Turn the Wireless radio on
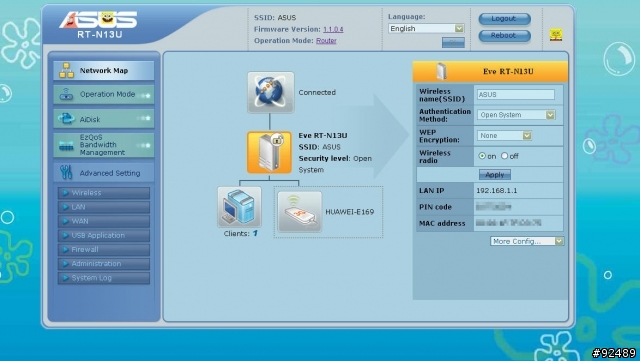 click(x=482, y=156)
